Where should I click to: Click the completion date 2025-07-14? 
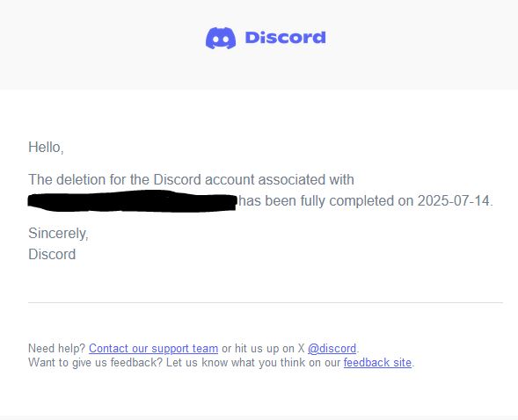tap(453, 200)
